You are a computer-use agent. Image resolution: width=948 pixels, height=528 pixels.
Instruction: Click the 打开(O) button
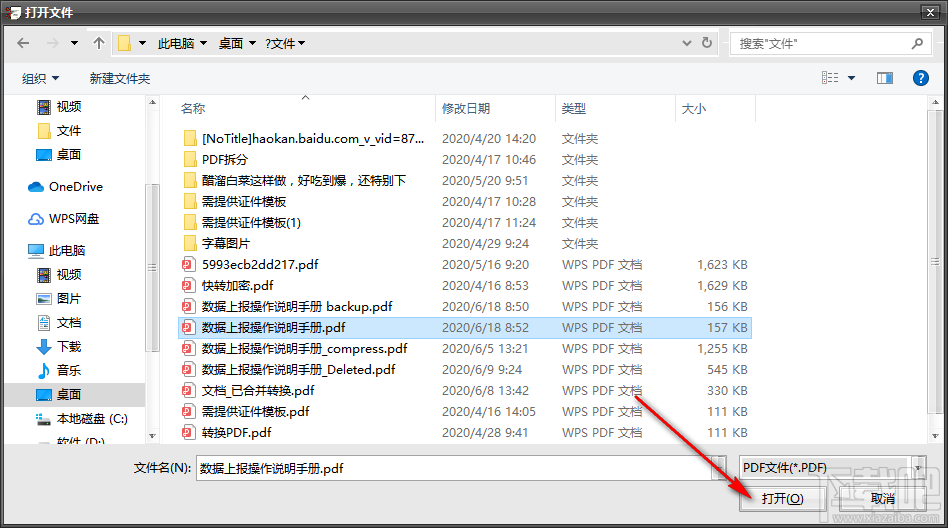click(782, 498)
